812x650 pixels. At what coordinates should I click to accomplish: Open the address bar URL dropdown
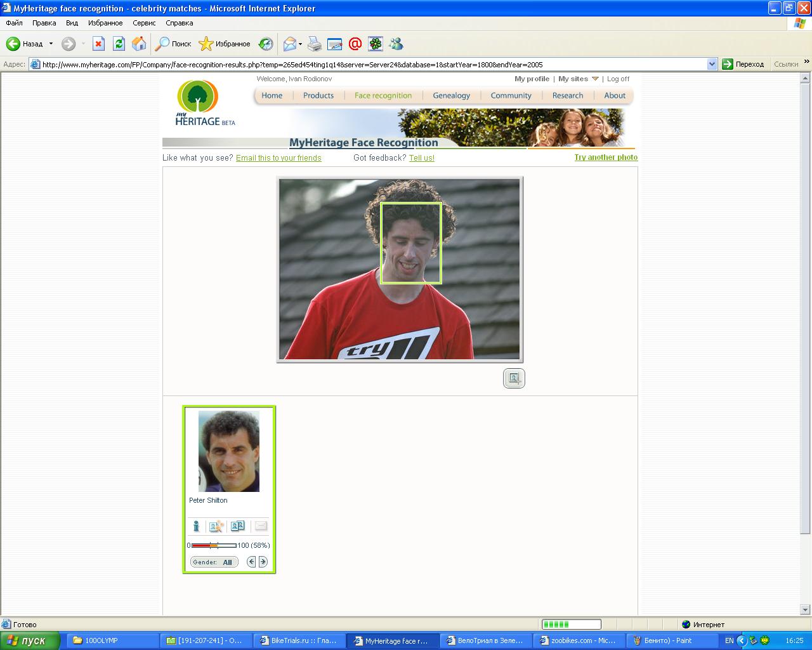[x=712, y=64]
